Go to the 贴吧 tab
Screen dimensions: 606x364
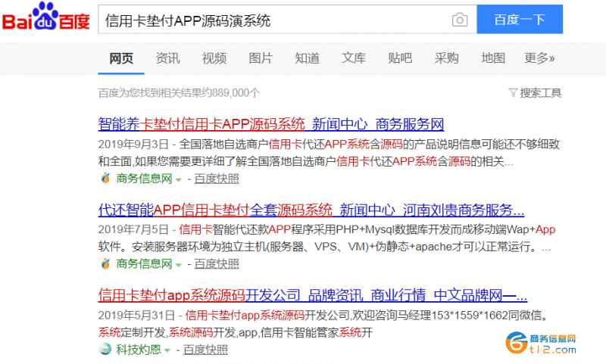pyautogui.click(x=400, y=58)
